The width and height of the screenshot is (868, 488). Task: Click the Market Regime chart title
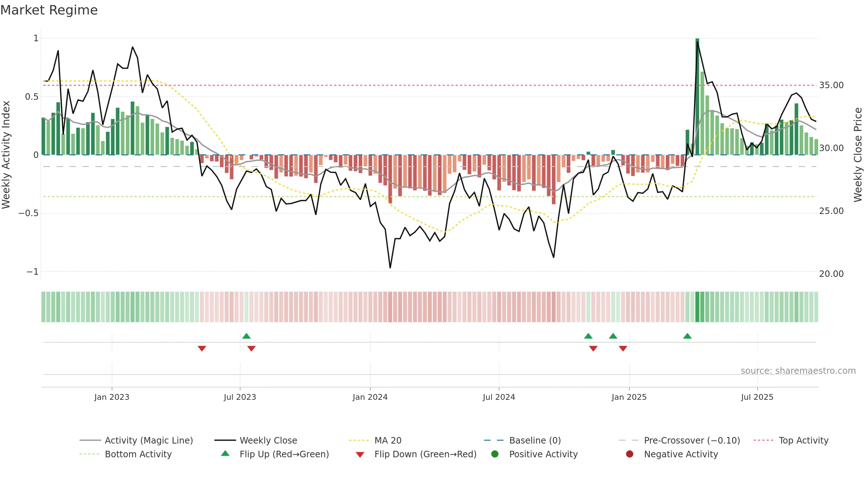pyautogui.click(x=49, y=10)
